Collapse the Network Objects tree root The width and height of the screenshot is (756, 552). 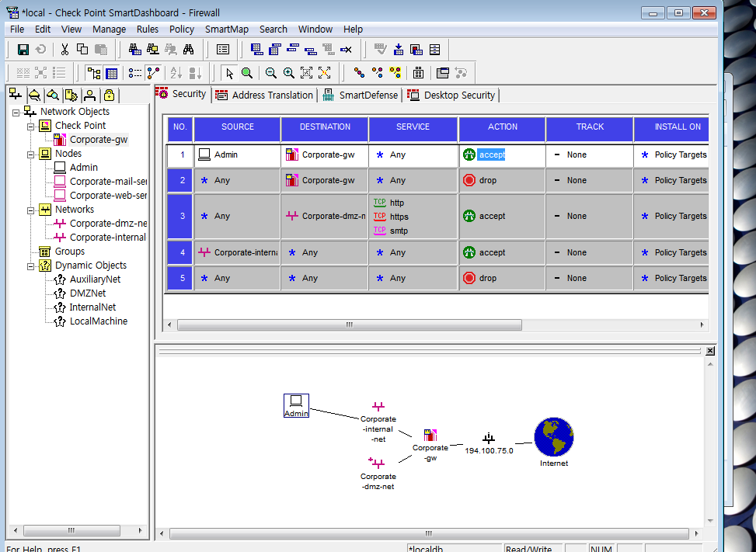(16, 113)
